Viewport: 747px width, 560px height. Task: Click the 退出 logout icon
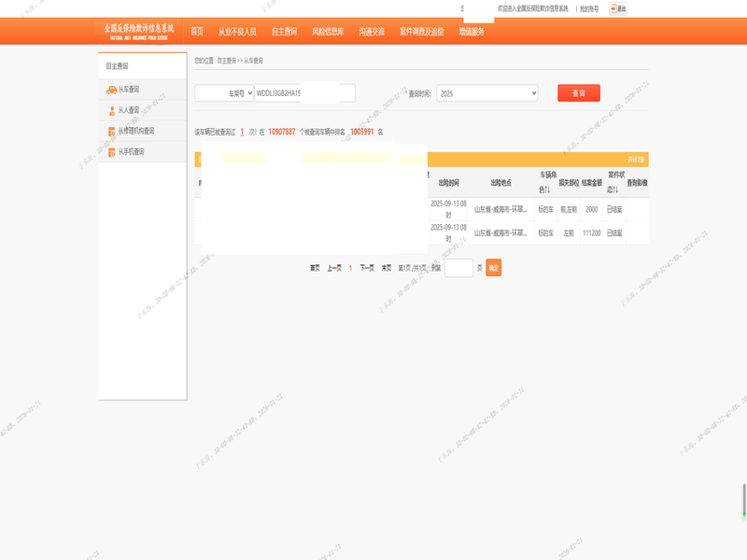617,8
